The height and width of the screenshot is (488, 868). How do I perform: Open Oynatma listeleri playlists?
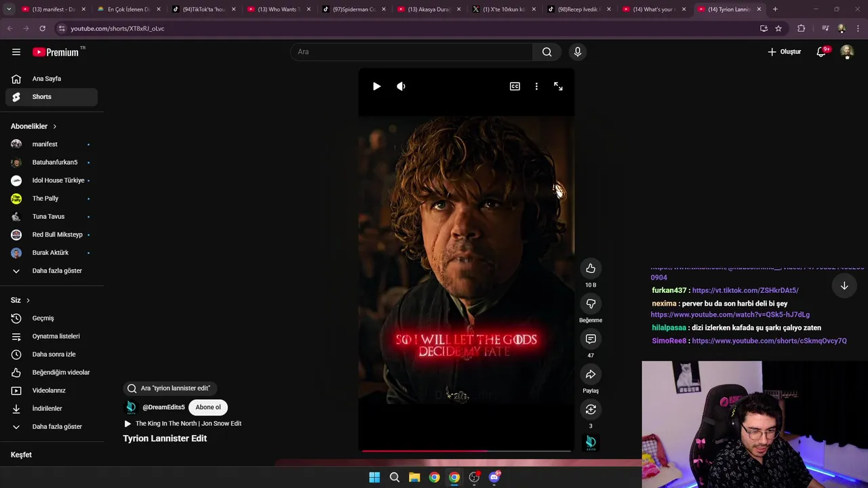tap(52, 336)
